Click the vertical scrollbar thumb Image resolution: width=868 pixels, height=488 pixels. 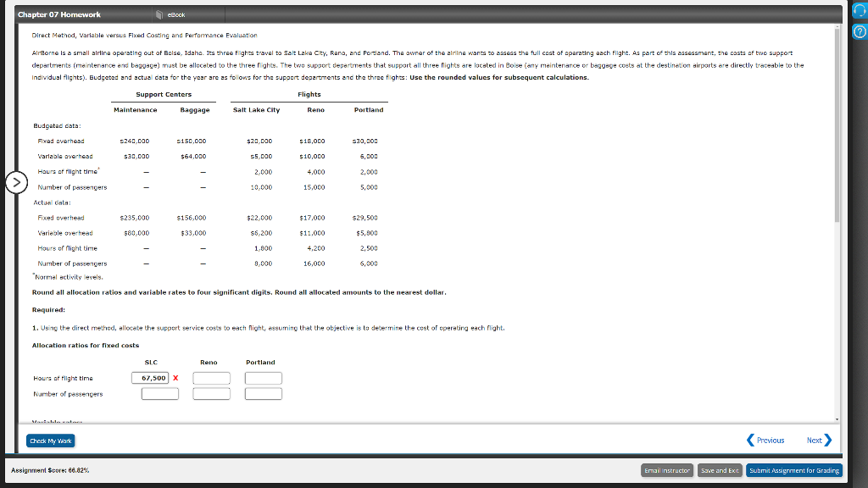[x=837, y=125]
